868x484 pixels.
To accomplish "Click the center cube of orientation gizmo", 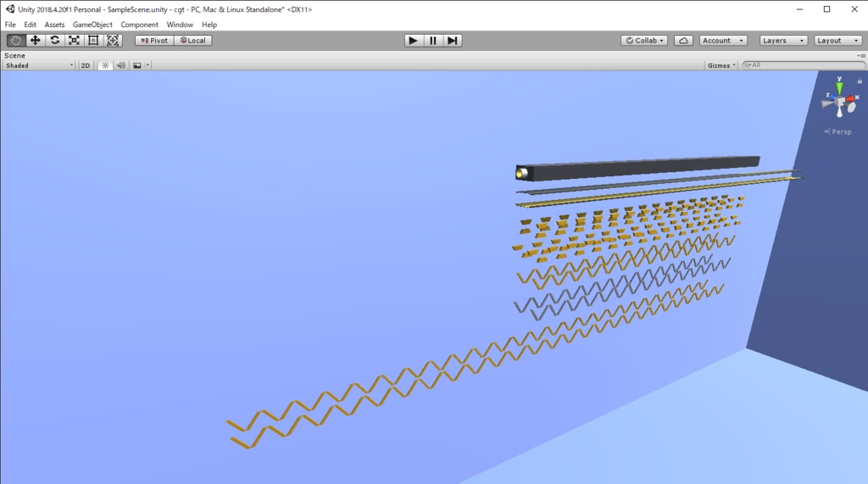I will [840, 102].
